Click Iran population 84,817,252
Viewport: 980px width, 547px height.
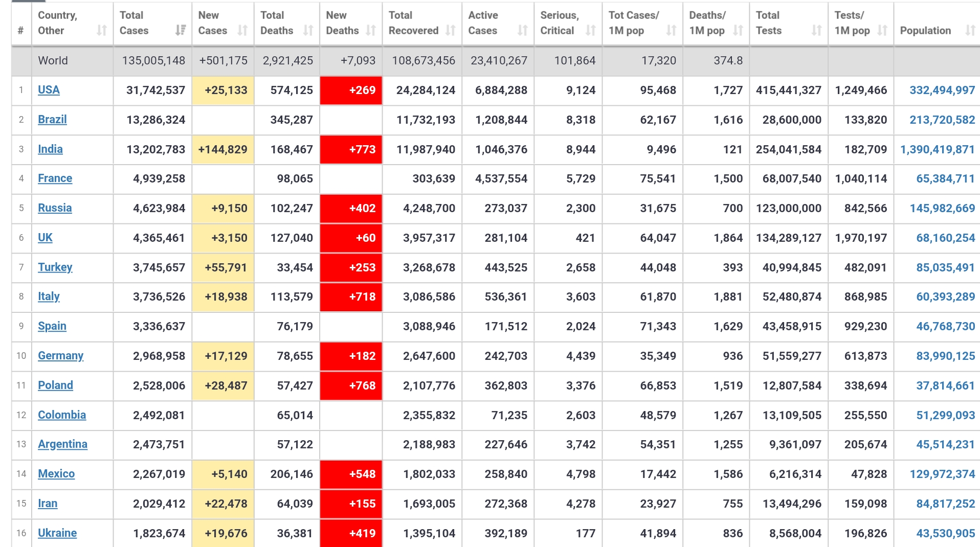[946, 504]
